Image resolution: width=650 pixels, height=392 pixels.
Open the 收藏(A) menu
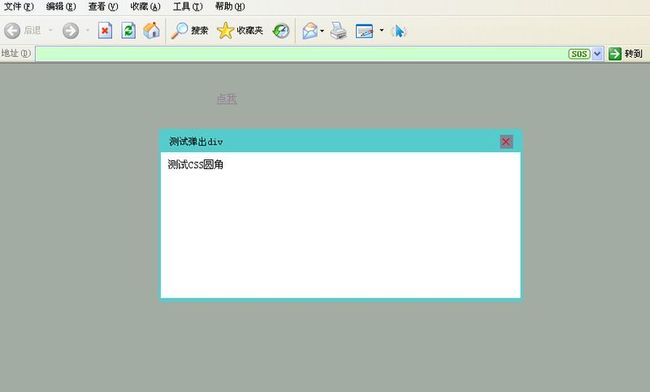click(x=145, y=6)
